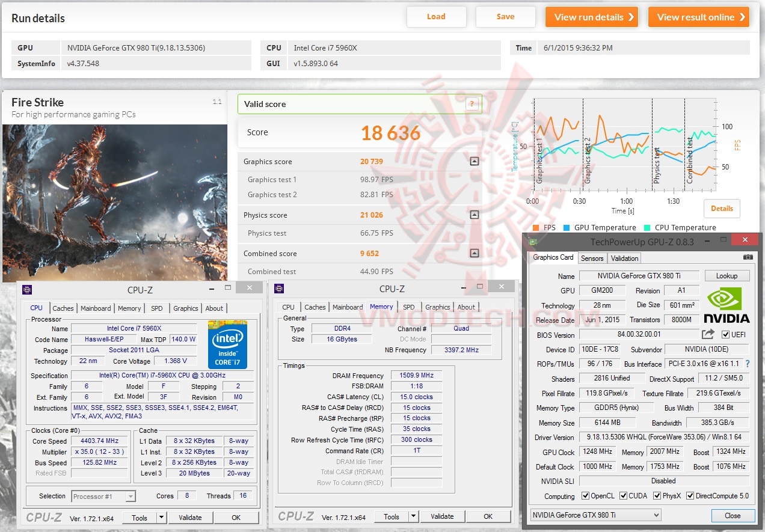Collapse the Physics score section
Viewport: 765px width, 532px height.
[x=474, y=215]
